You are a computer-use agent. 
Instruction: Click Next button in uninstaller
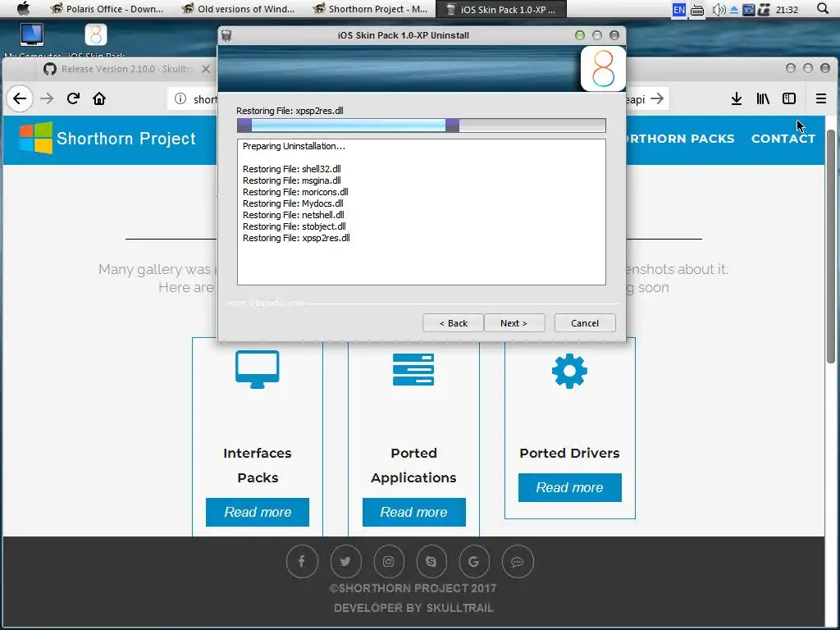(514, 323)
